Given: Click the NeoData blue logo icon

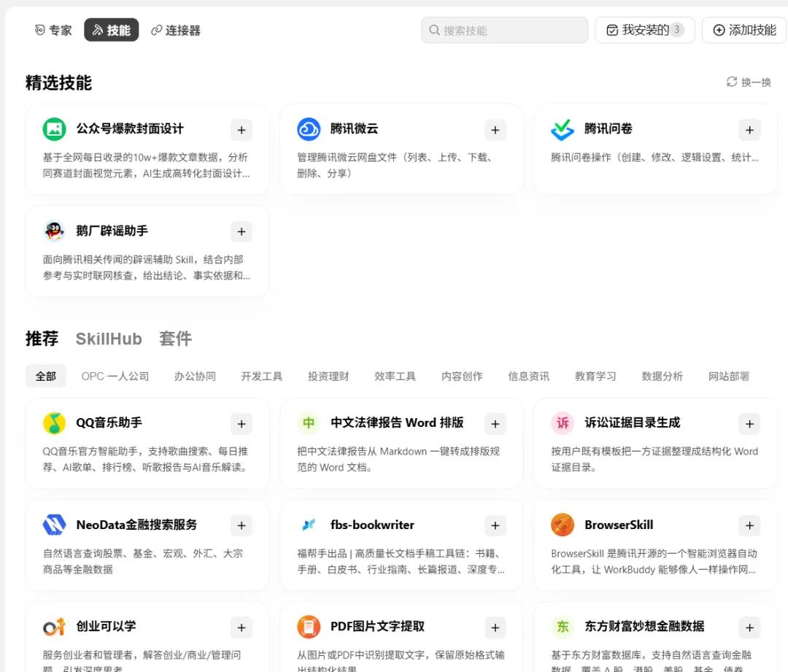Looking at the screenshot, I should [54, 525].
